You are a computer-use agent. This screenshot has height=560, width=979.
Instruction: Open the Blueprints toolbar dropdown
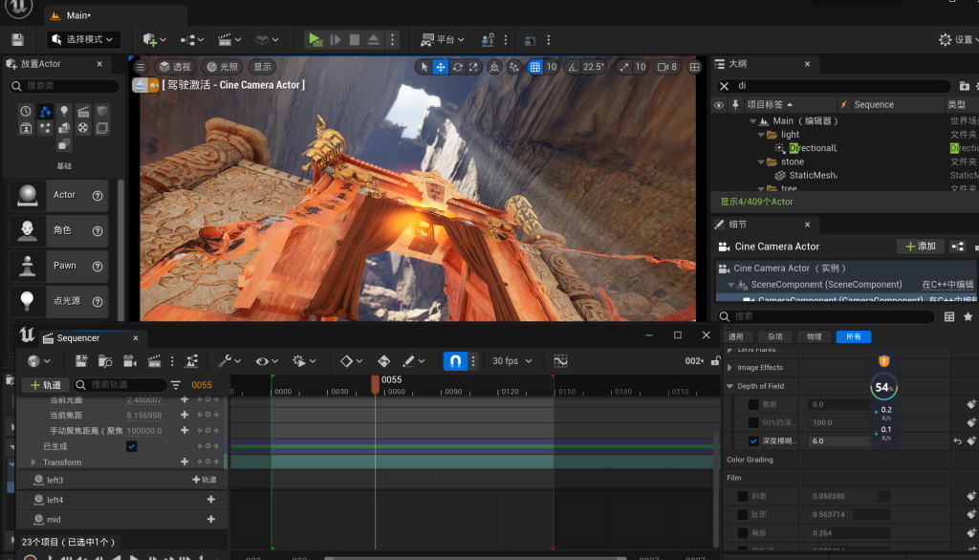(191, 40)
